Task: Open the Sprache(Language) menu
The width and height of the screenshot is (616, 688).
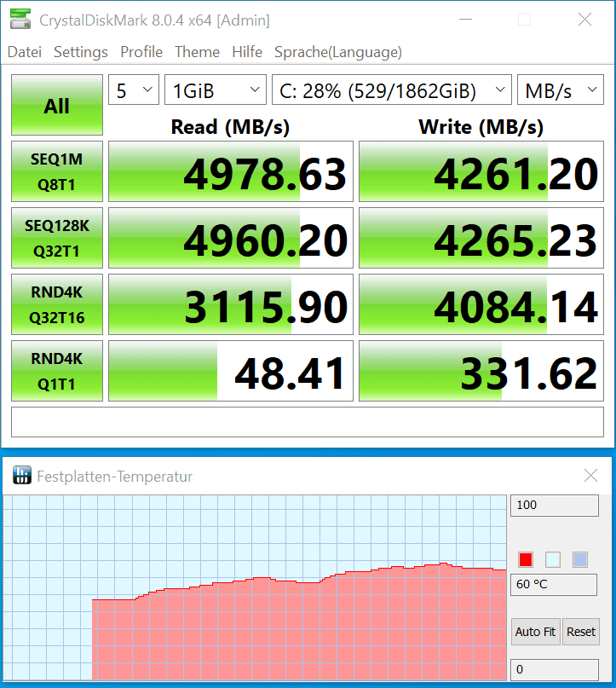Action: point(338,52)
